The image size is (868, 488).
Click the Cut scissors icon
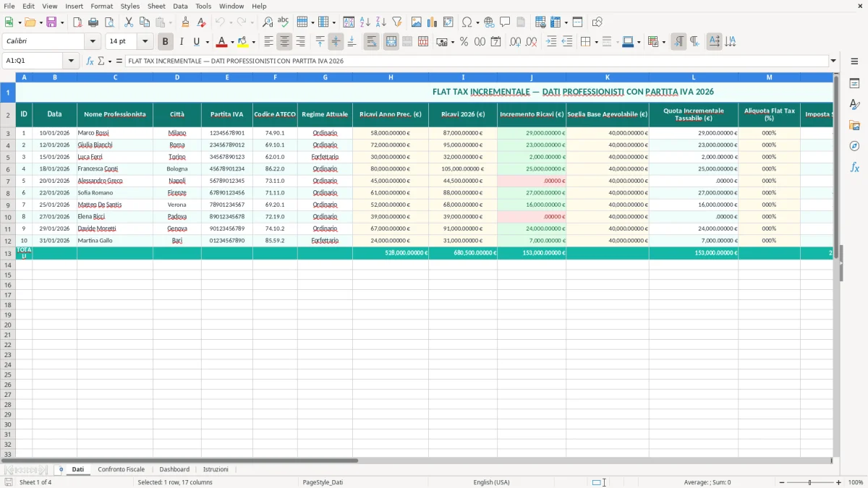129,22
